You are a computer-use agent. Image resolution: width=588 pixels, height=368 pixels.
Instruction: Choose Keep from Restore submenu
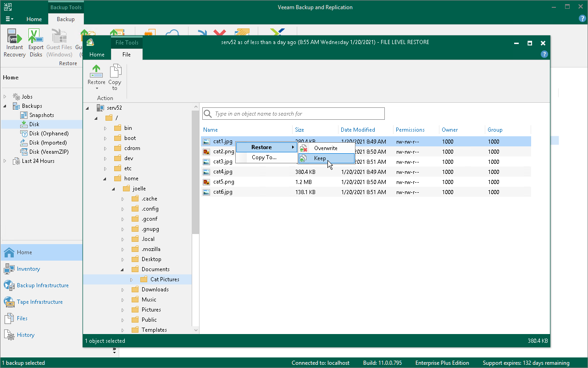click(326, 158)
